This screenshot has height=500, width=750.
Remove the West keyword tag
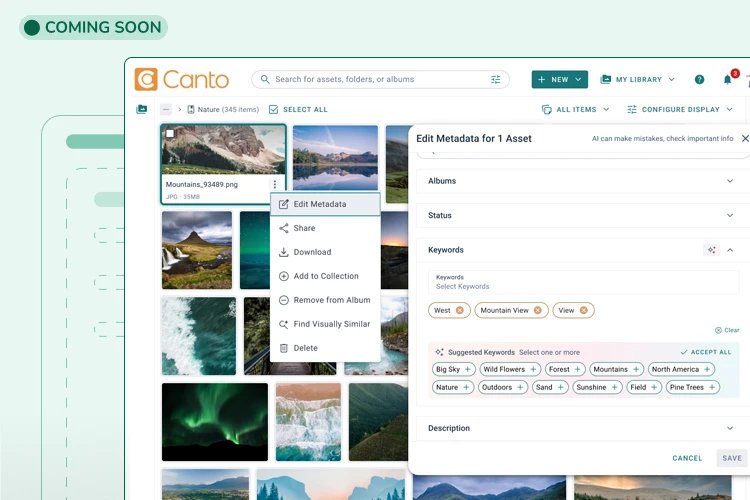(460, 311)
